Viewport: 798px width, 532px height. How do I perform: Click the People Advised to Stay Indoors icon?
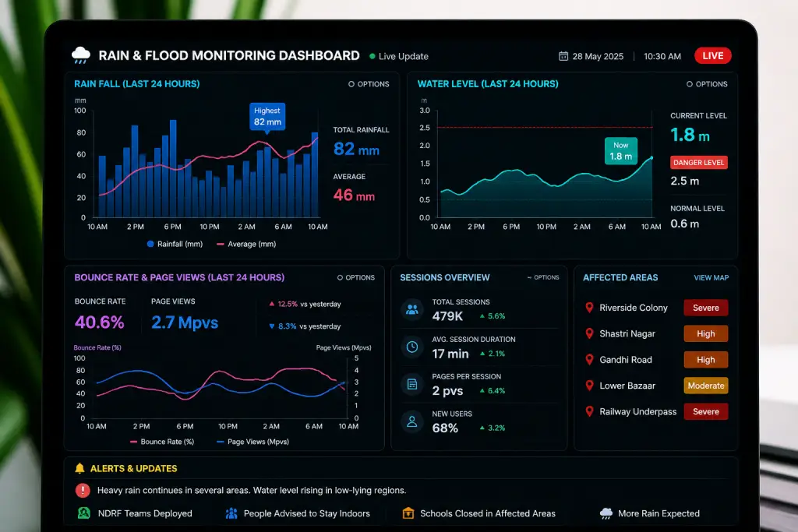(231, 513)
